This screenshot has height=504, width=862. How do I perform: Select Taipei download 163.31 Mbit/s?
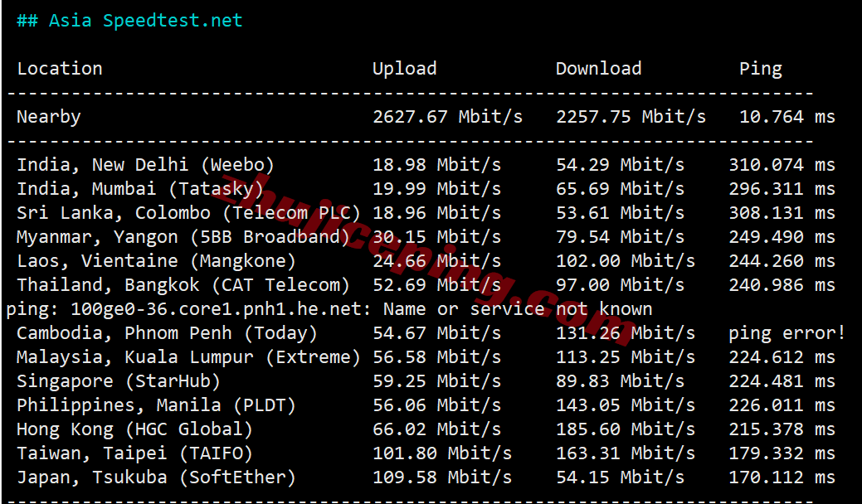[x=626, y=453]
